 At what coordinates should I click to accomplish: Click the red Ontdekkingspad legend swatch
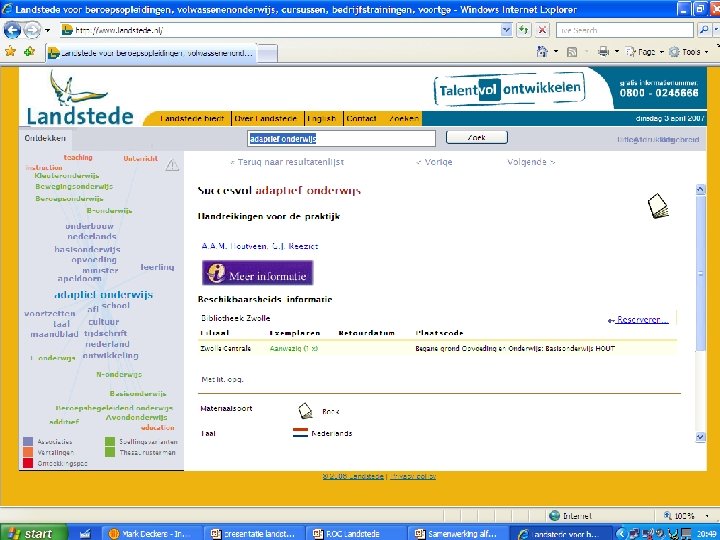(28, 463)
